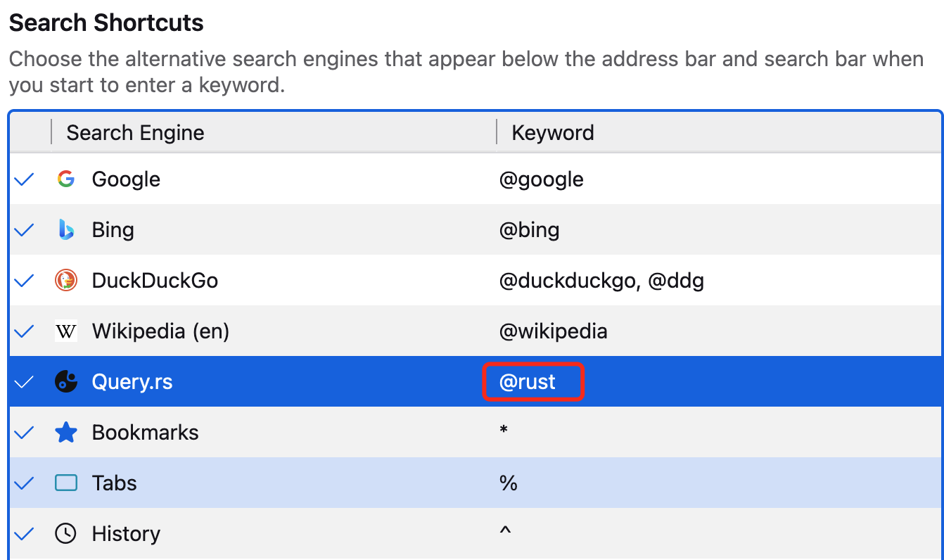Click the @rust keyword cell
The height and width of the screenshot is (560, 944).
tap(533, 381)
